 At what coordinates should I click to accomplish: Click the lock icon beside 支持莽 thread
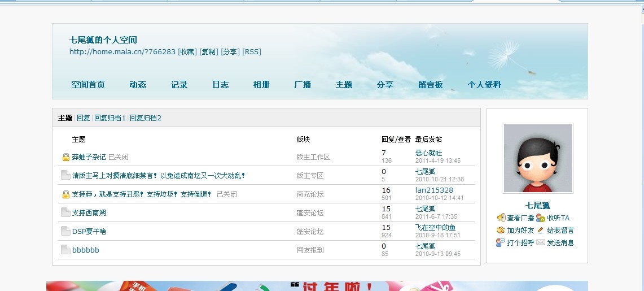[65, 194]
